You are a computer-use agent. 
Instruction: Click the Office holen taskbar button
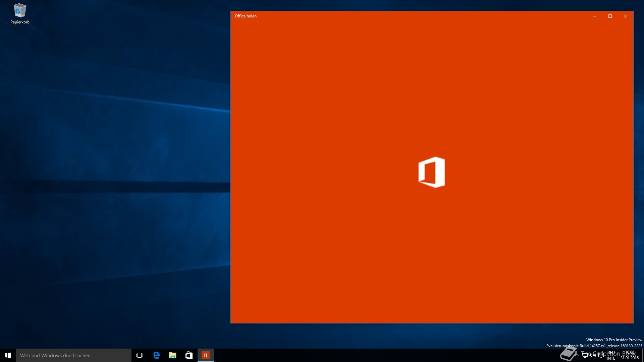(206, 355)
